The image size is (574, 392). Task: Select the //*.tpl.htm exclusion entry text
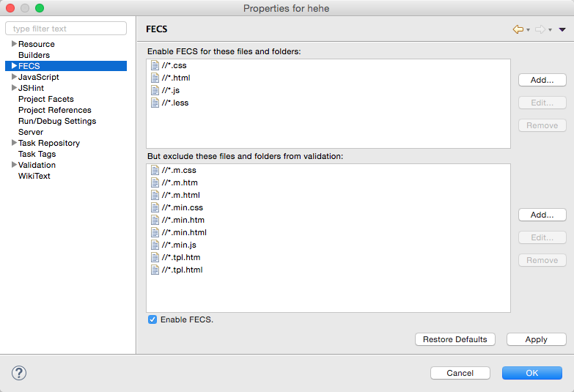pyautogui.click(x=181, y=257)
